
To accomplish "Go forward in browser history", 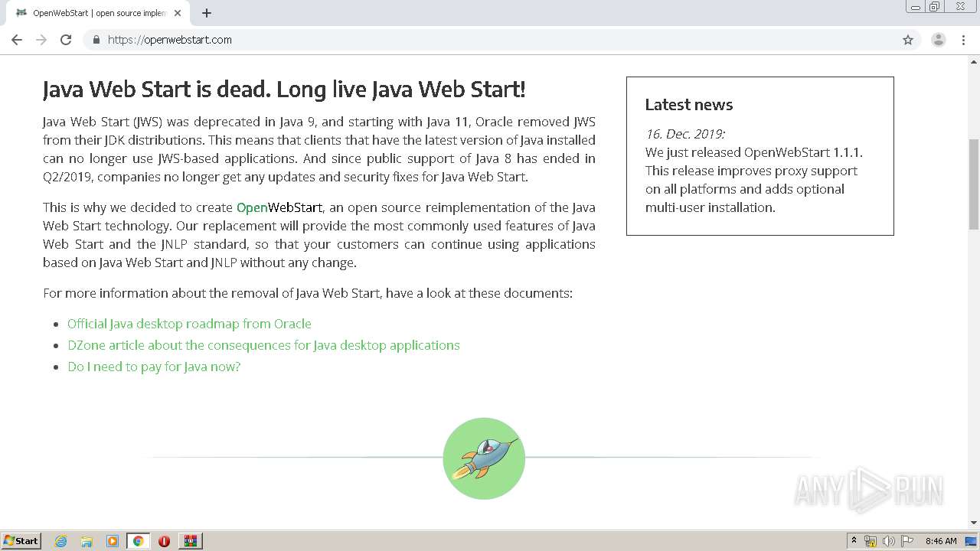I will tap(41, 40).
